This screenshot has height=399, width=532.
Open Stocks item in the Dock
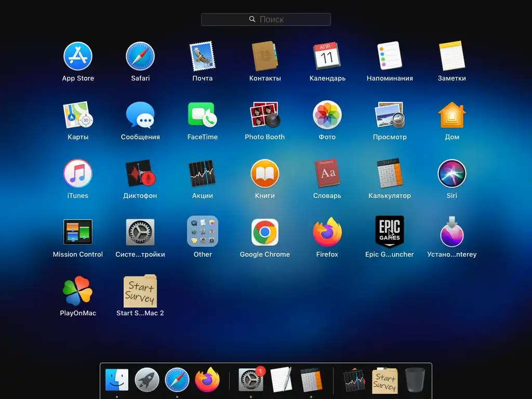[x=354, y=381]
